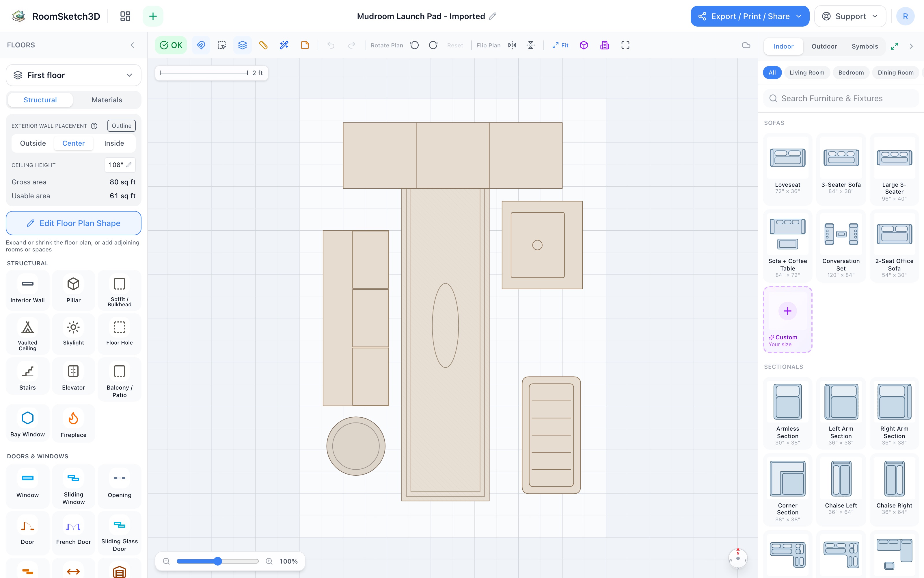The height and width of the screenshot is (578, 924).
Task: Place a French Door
Action: (73, 533)
